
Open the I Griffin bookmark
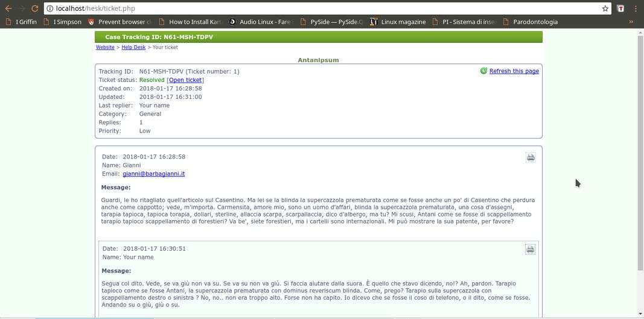(21, 22)
